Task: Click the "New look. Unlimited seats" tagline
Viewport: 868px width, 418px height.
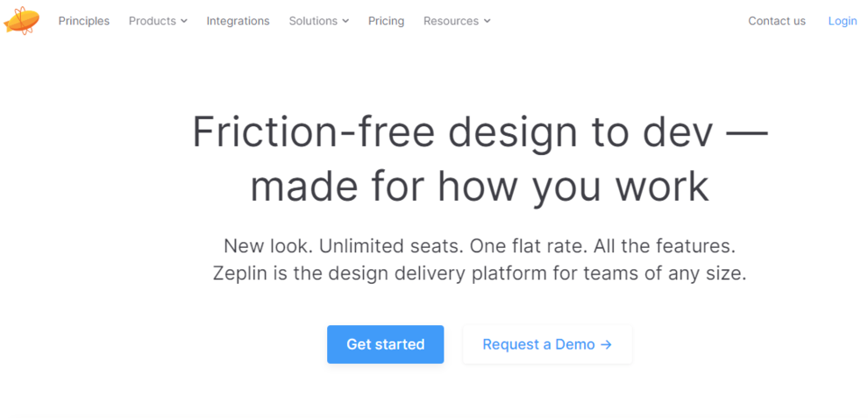Action: pyautogui.click(x=479, y=246)
